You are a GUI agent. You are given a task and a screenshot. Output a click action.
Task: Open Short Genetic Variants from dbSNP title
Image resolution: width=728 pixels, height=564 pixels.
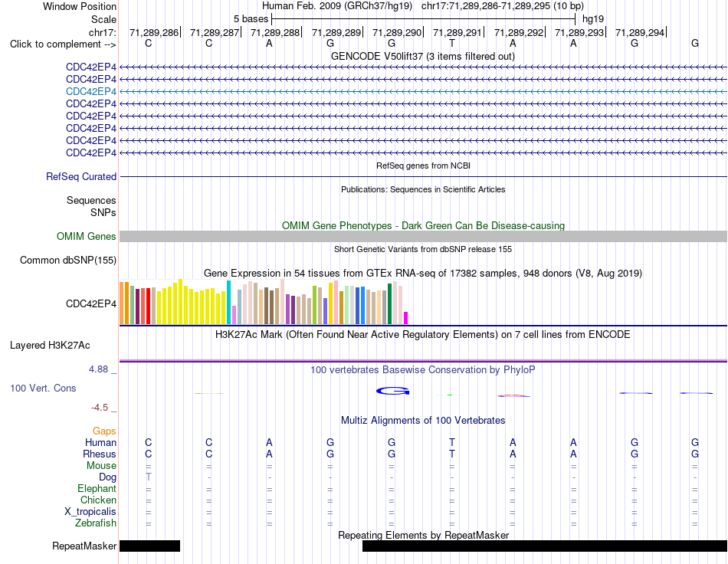click(423, 249)
